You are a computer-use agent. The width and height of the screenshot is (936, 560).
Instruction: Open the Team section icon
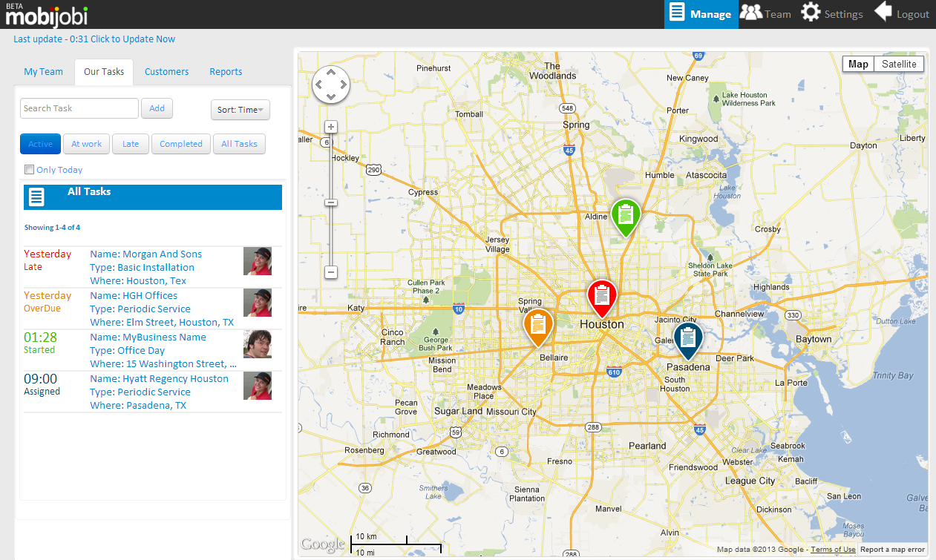pos(752,13)
